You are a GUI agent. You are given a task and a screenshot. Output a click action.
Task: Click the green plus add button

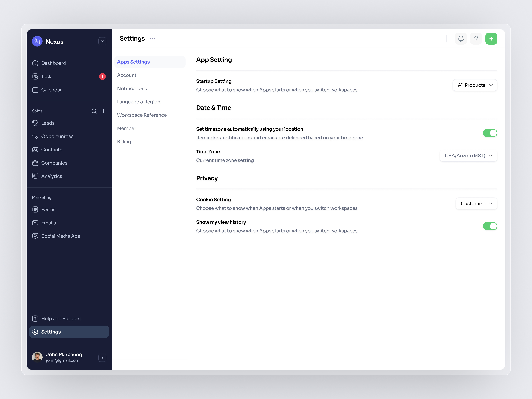coord(491,38)
